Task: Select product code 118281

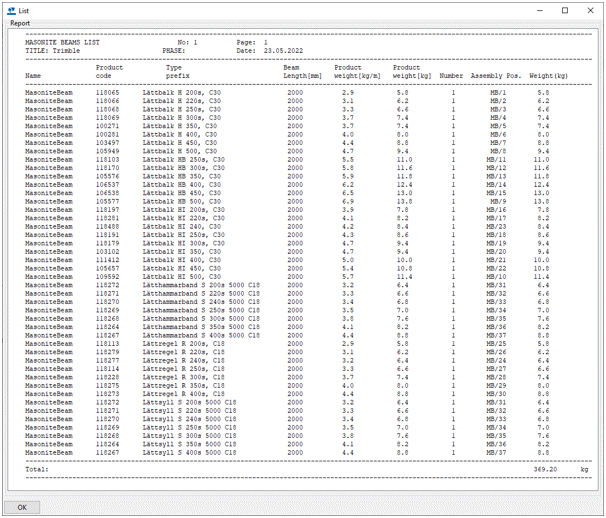Action: [107, 218]
